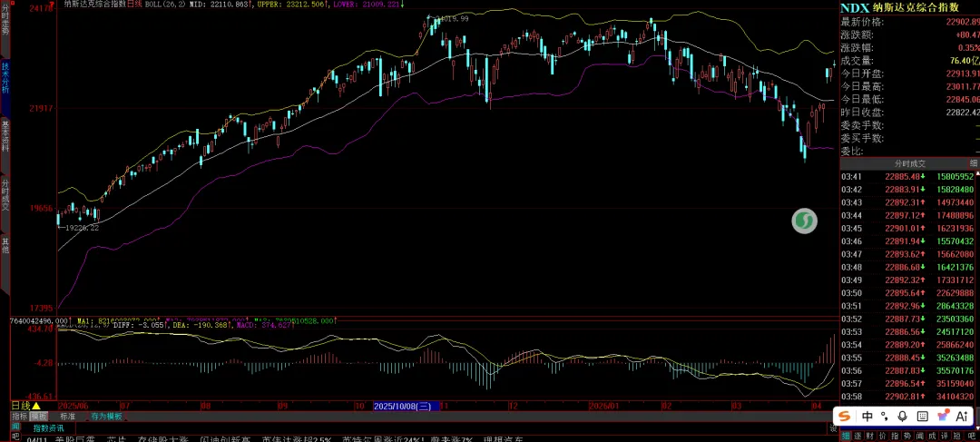Click the 吧 icon beside news panel
The width and height of the screenshot is (980, 442).
click(x=16, y=436)
